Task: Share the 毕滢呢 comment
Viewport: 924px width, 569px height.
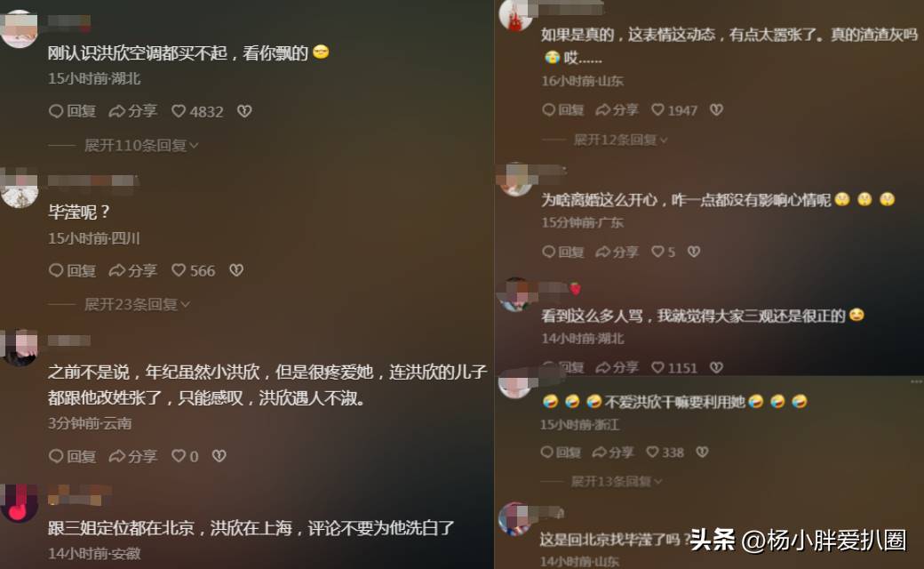Action: [x=133, y=270]
